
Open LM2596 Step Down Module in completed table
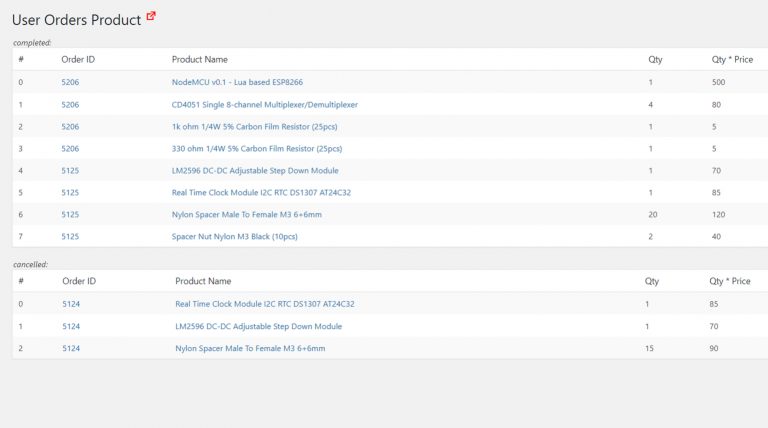click(255, 170)
